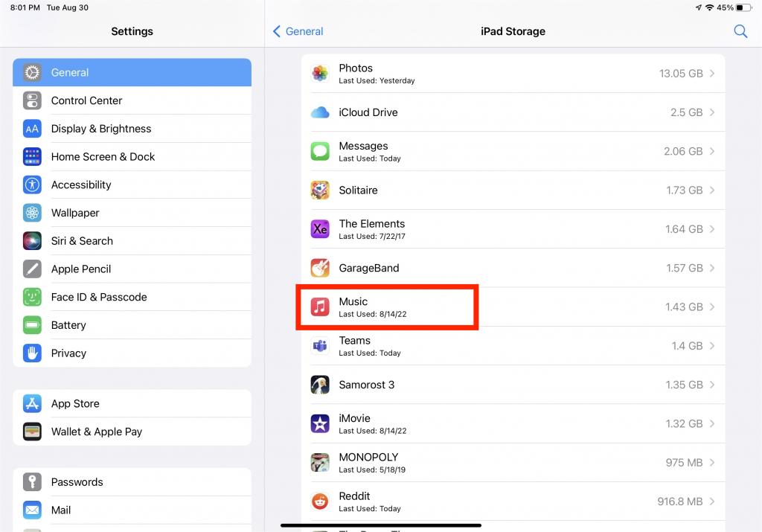Tap the Wi-Fi status icon

[709, 7]
